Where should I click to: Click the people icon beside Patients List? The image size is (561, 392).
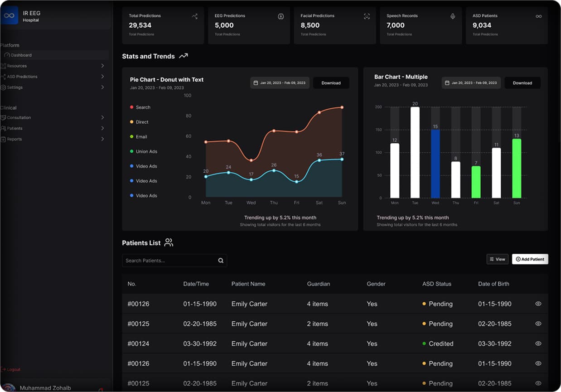[169, 242]
